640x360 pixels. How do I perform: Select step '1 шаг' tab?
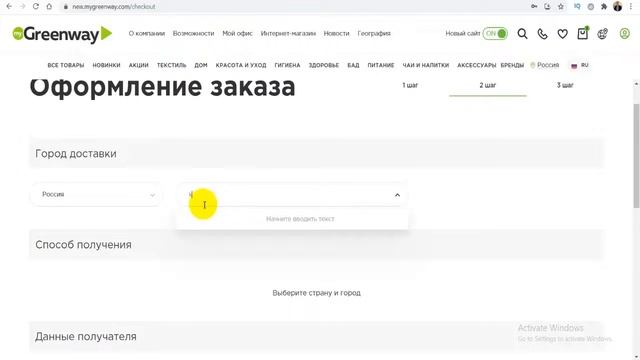click(410, 85)
